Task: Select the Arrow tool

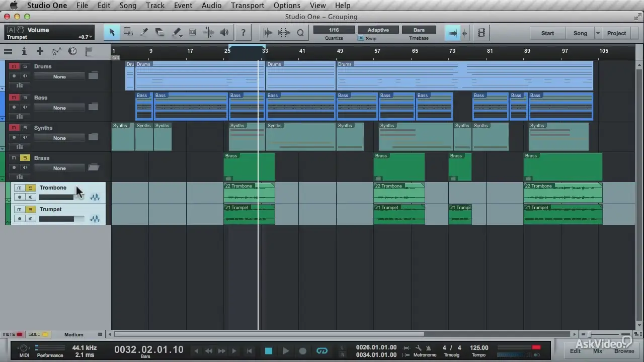Action: pos(112,33)
